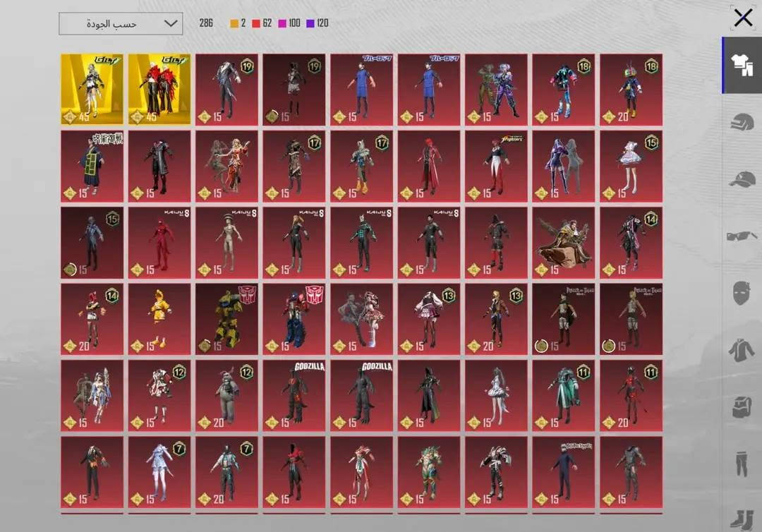
Task: Select the all-red Kaiju No. 8 suit
Action: point(159,243)
